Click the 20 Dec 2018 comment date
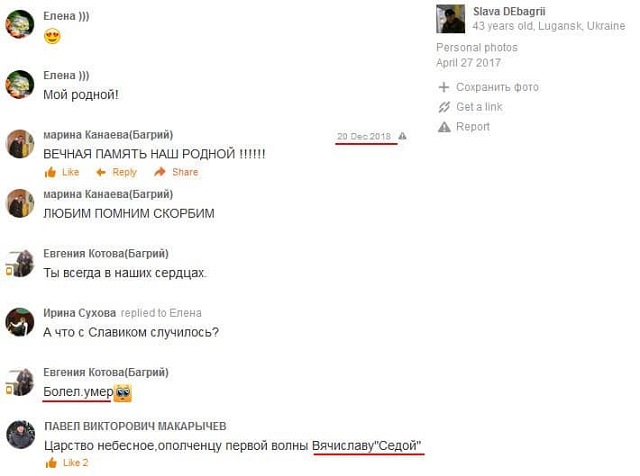This screenshot has width=640, height=476. click(364, 136)
